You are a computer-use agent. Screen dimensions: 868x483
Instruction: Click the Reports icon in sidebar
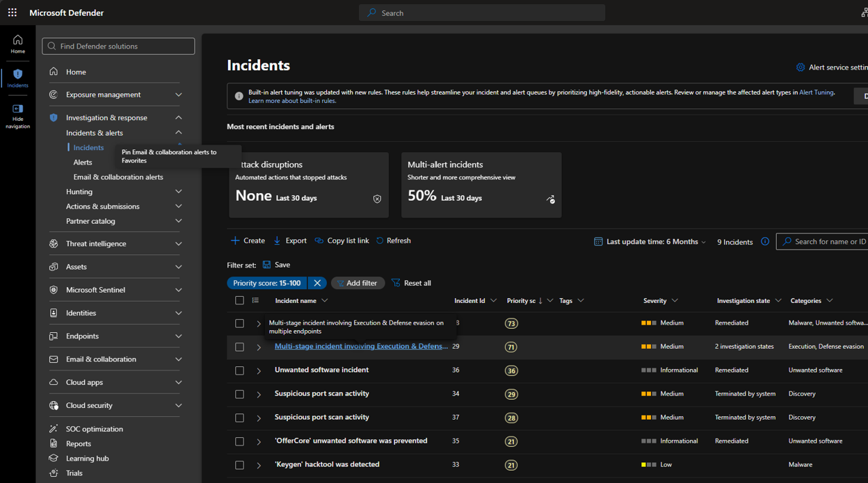[x=54, y=443]
